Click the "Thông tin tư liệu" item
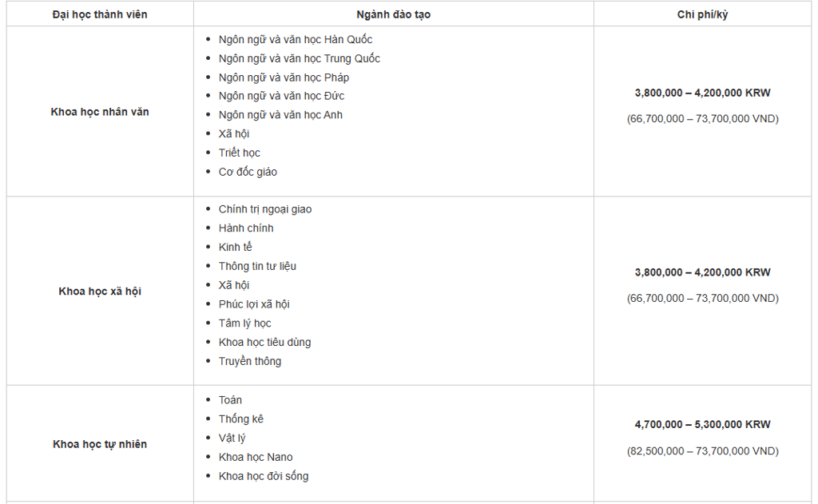The image size is (818, 504). coord(257,266)
